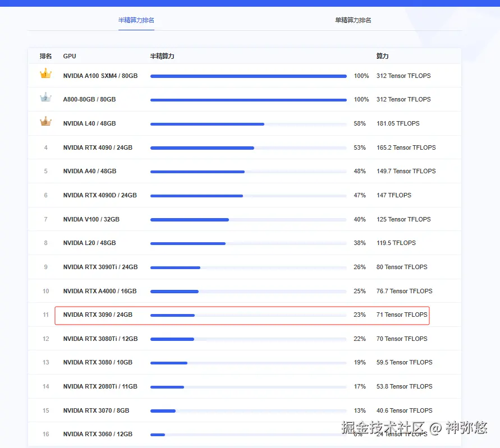
Task: Click the RTX 3090 23% progress bar
Action: (x=249, y=315)
